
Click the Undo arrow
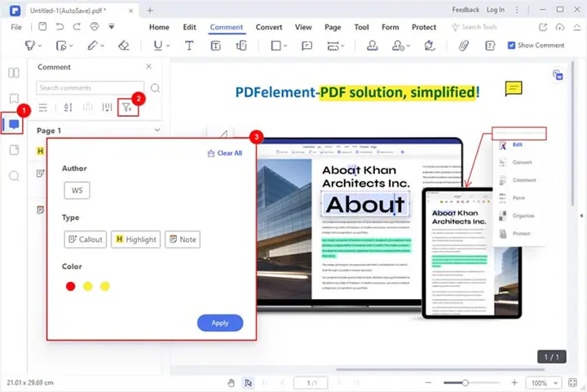[x=60, y=27]
